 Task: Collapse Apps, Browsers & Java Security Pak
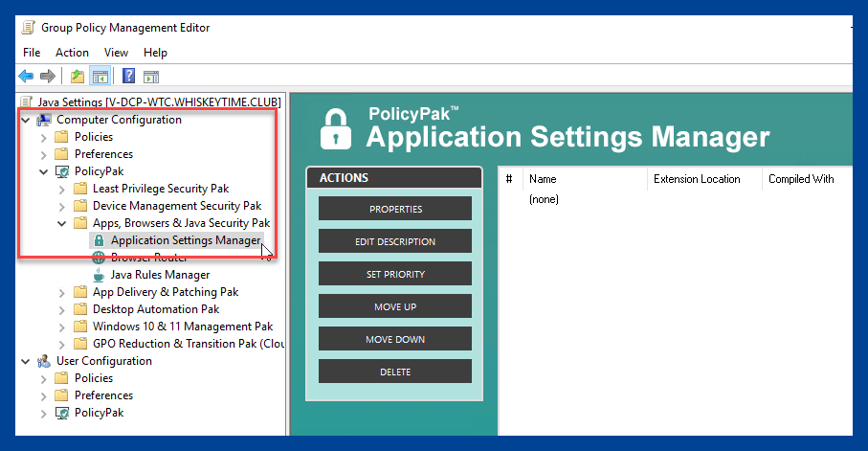62,223
